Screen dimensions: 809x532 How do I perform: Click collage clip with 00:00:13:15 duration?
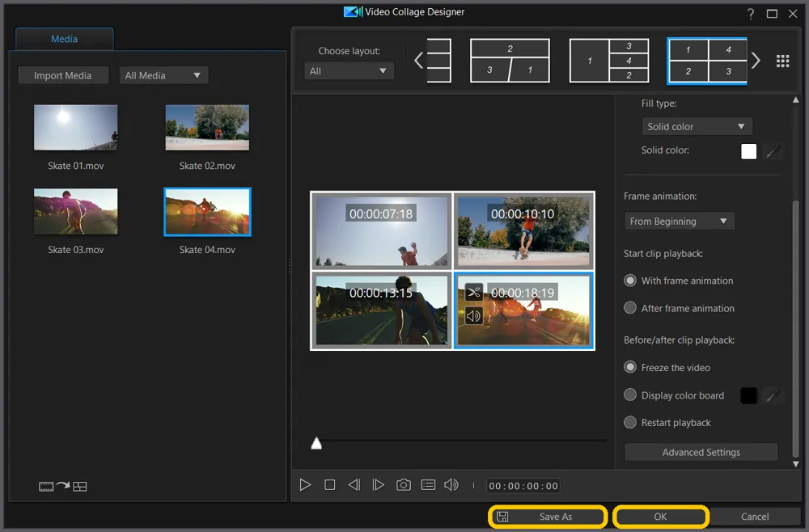381,310
